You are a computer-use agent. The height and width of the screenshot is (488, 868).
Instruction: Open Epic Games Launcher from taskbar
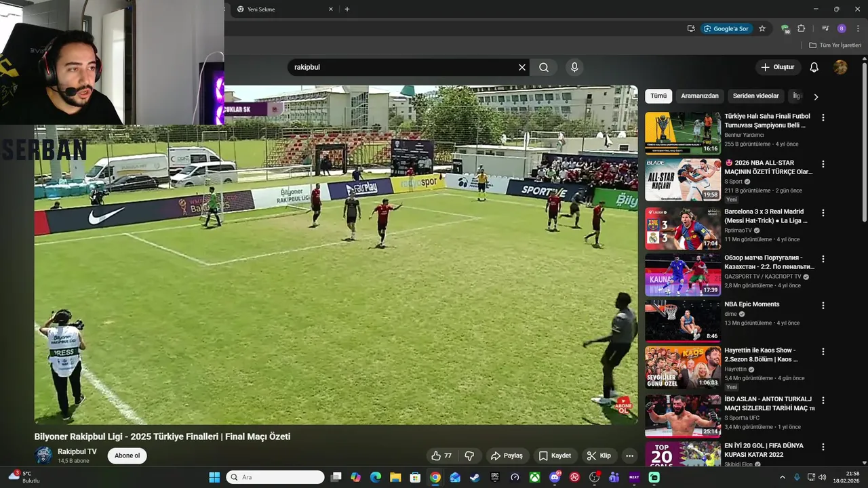(495, 477)
